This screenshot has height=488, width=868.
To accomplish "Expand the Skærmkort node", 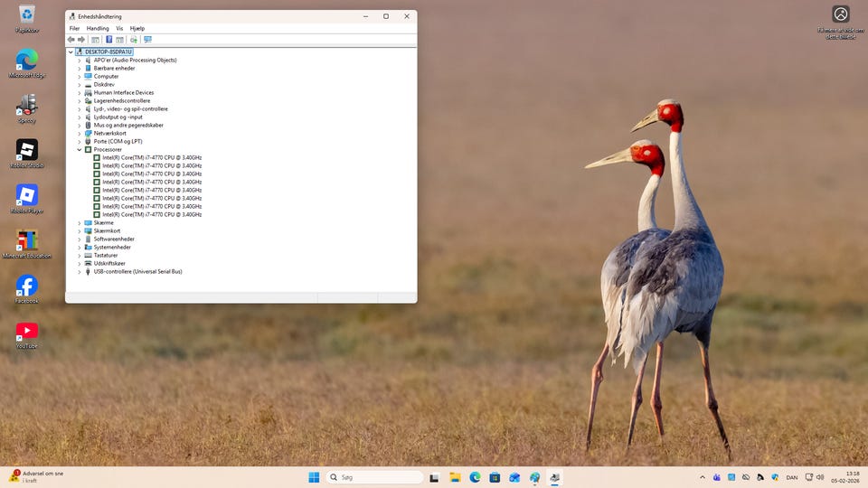I will click(x=80, y=230).
